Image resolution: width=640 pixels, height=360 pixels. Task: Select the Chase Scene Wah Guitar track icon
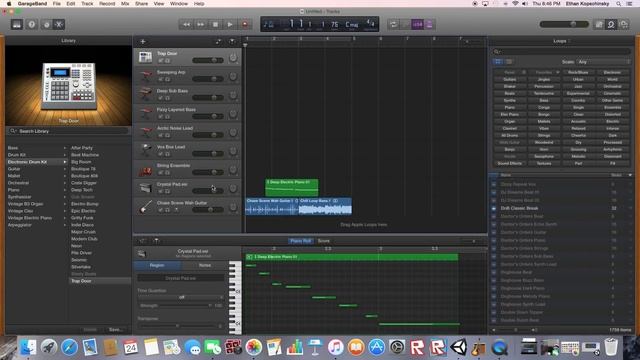tap(145, 207)
